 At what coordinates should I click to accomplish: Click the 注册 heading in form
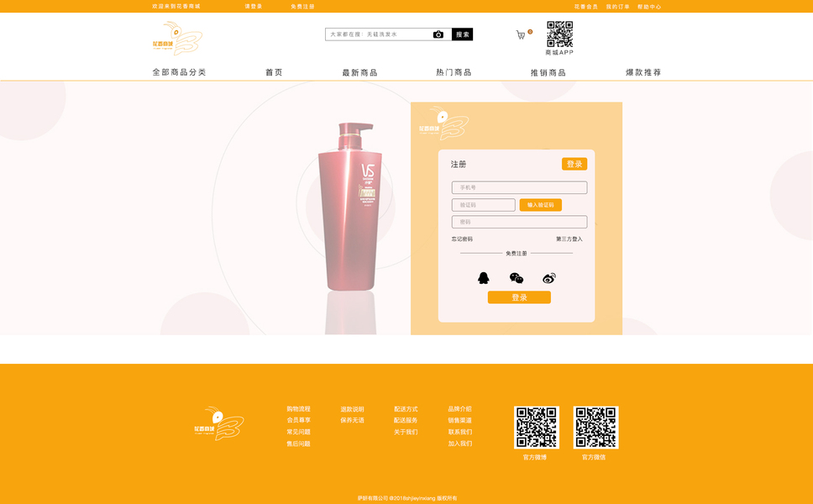click(x=459, y=165)
